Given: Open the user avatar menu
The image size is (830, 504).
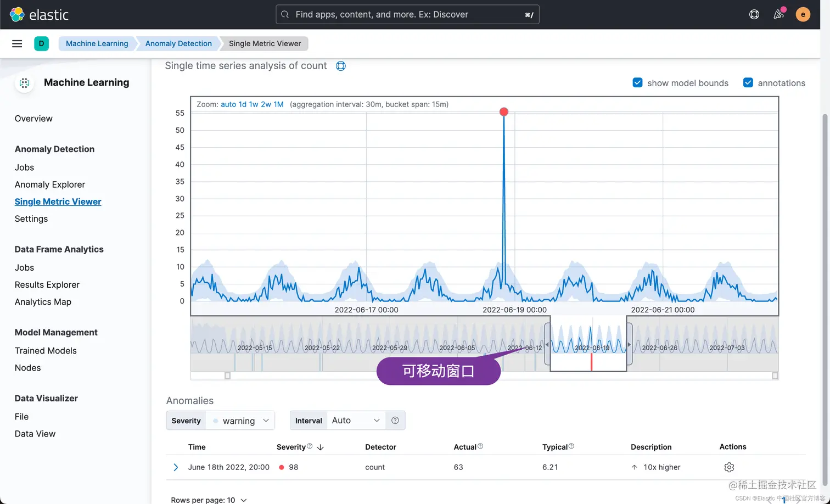Looking at the screenshot, I should point(803,14).
